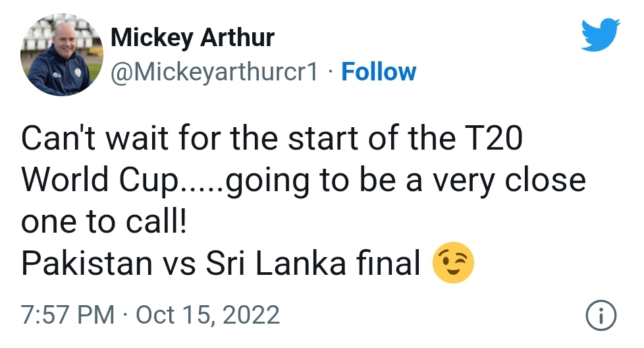Click the Oct 15, 2022 date
Image resolution: width=644 pixels, height=348 pixels.
[207, 314]
